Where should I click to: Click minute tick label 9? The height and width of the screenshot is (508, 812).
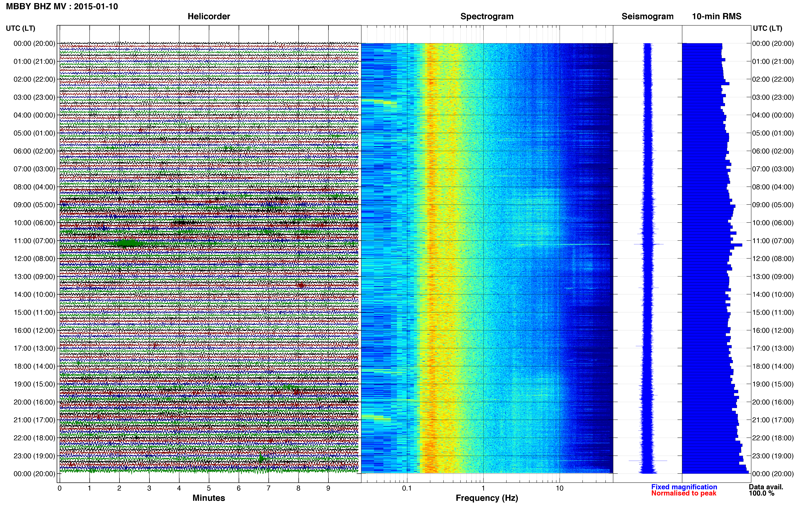coord(328,488)
